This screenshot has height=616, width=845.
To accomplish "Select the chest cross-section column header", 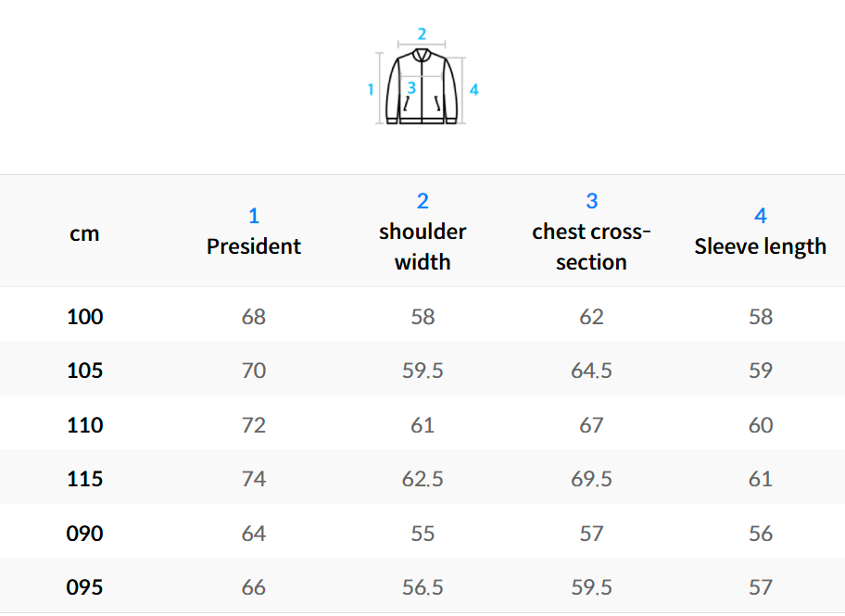I will pos(591,246).
